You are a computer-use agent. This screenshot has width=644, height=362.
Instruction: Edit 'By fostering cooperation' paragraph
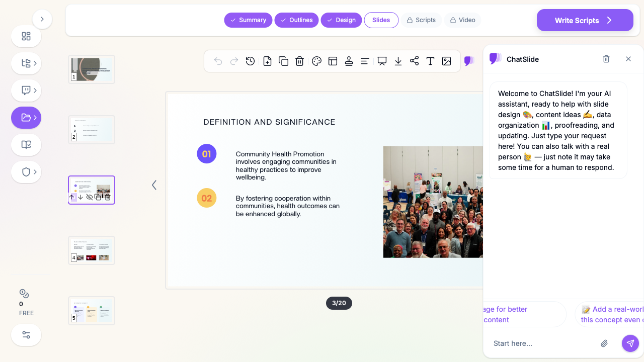288,206
